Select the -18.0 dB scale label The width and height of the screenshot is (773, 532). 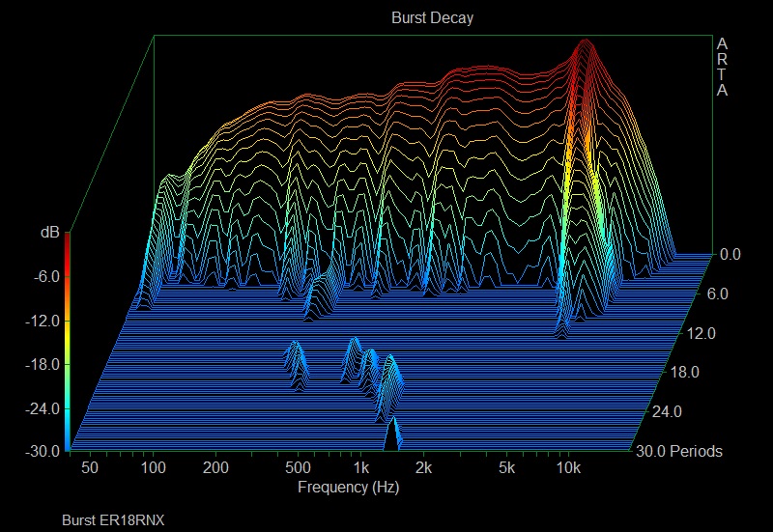point(43,364)
